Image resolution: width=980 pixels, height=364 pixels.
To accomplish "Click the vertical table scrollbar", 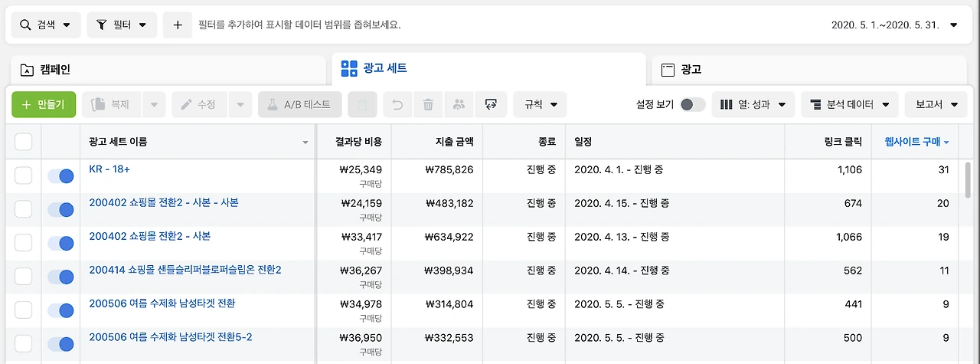I will coord(967,180).
